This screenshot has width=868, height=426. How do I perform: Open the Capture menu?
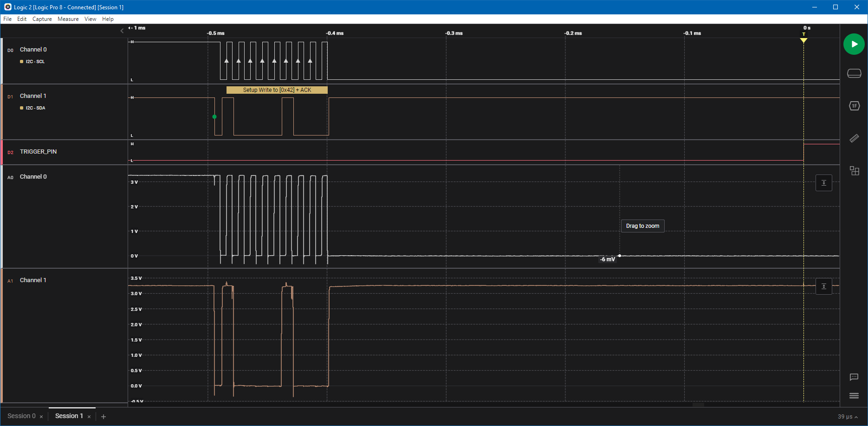click(x=42, y=19)
